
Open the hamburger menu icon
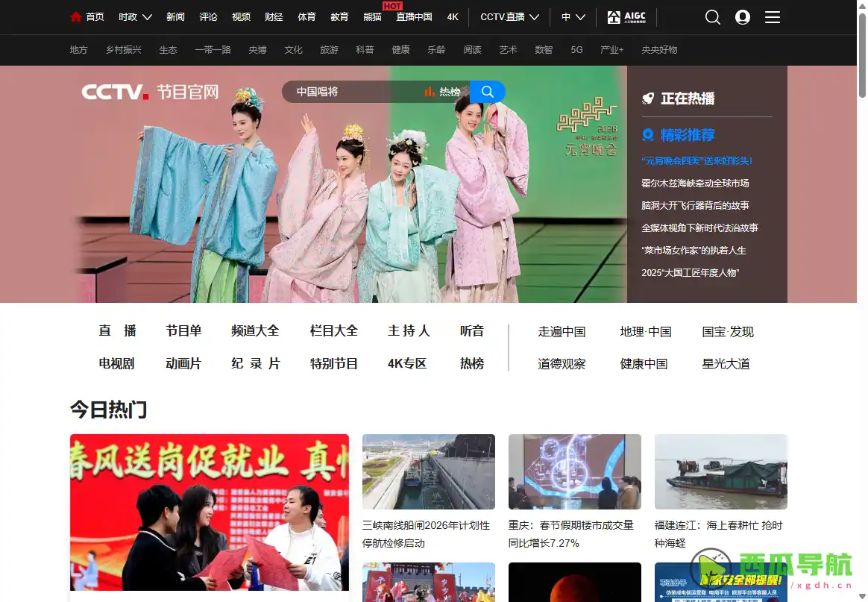[772, 16]
